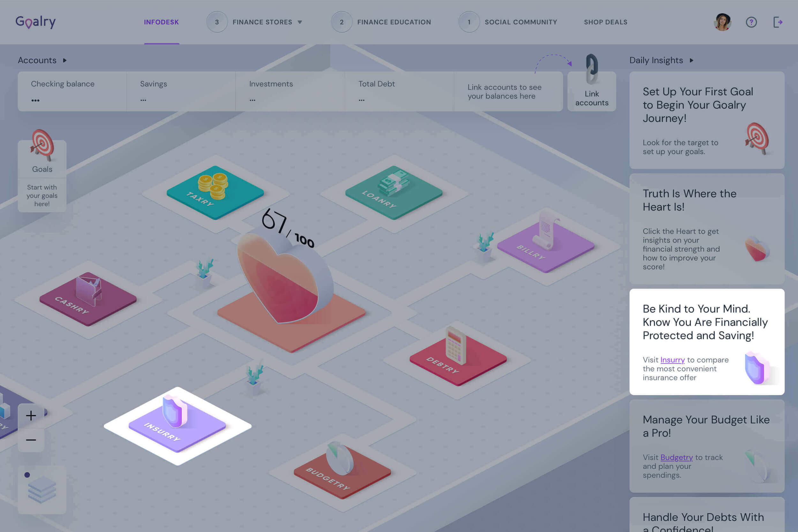Click the logout icon in the header

click(x=778, y=22)
